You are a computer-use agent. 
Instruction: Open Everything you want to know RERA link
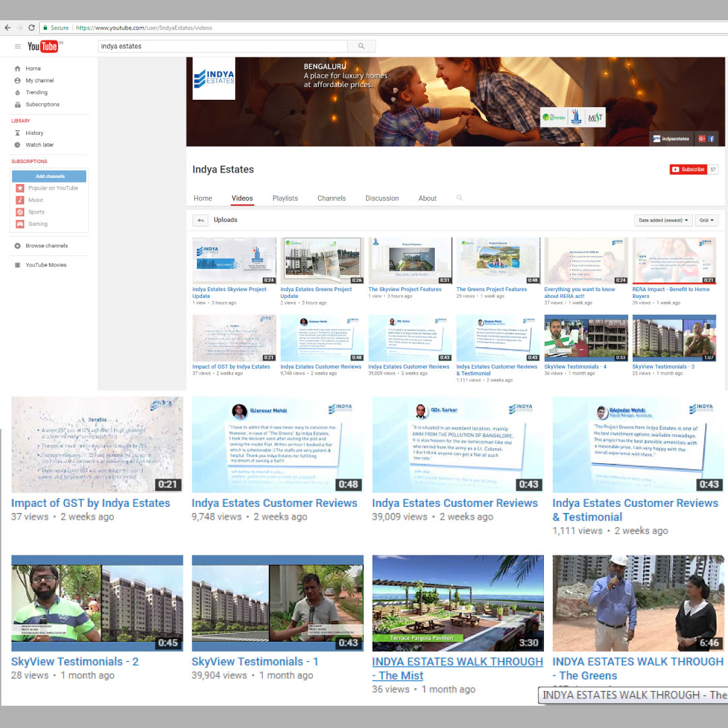pos(580,293)
